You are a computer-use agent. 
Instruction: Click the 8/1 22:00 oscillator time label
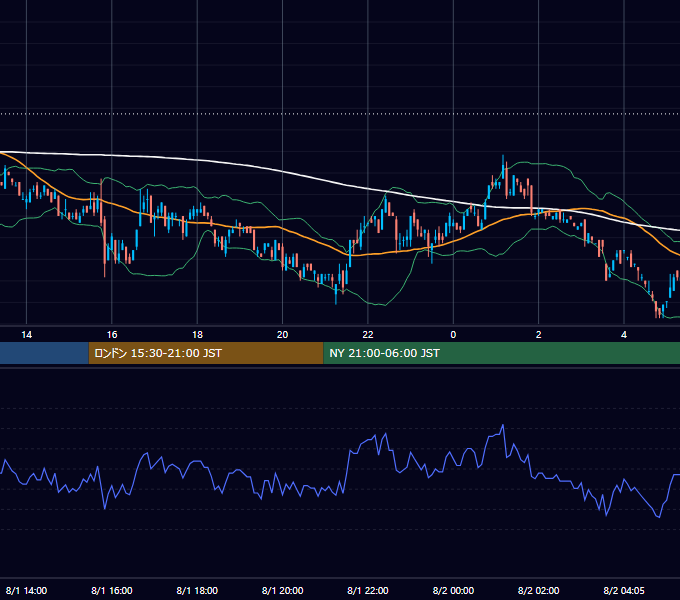[x=368, y=590]
